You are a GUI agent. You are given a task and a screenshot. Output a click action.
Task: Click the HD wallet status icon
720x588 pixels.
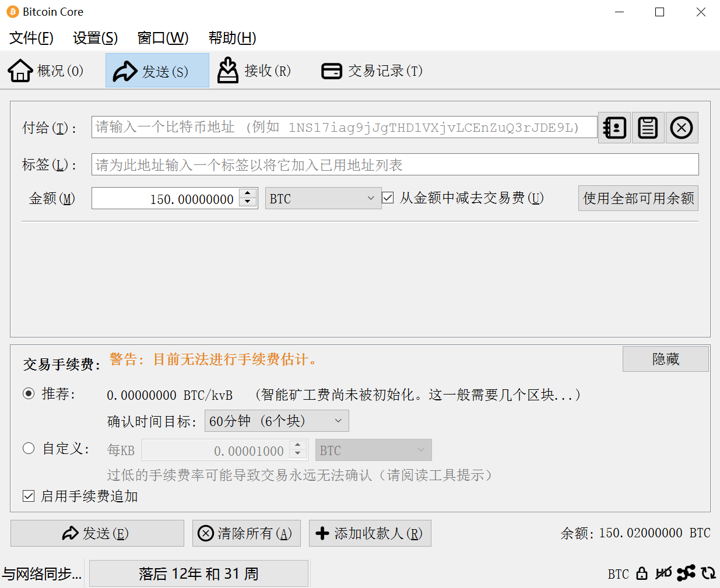(x=663, y=573)
